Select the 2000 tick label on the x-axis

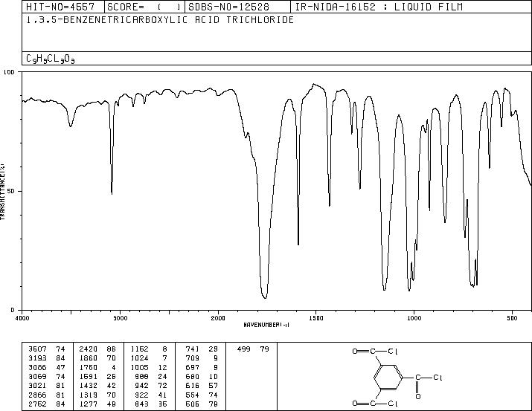[218, 318]
